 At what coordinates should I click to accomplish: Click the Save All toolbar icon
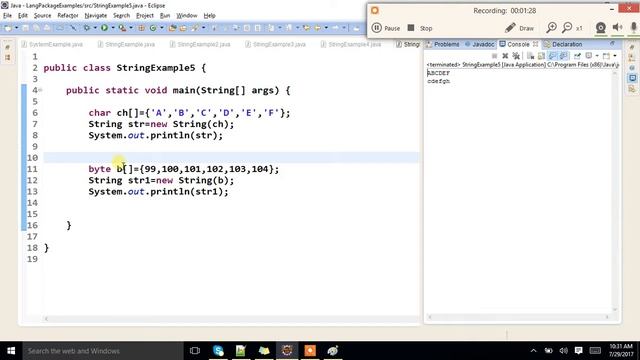coord(36,28)
